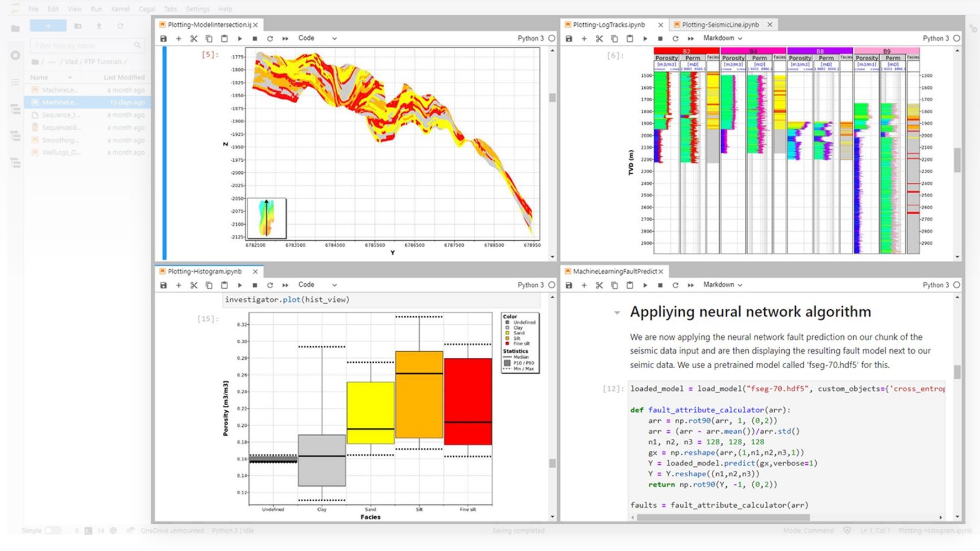Save the Plotting-LogTracks notebook

(569, 39)
